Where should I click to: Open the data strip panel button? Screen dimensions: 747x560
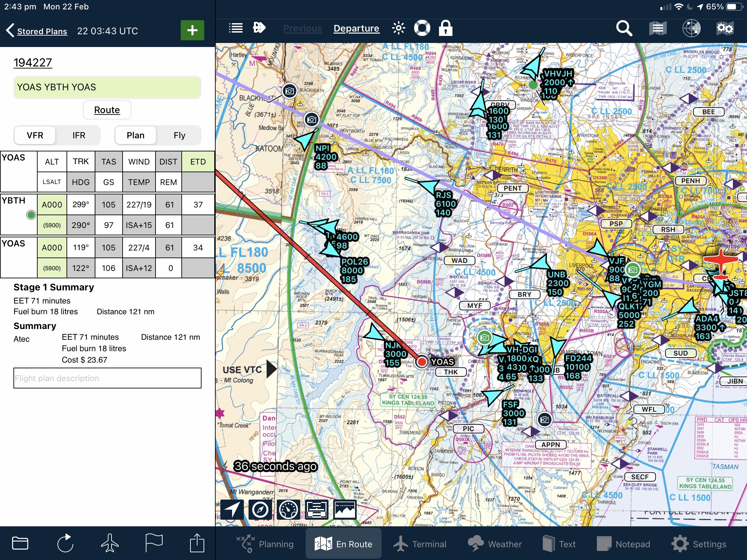[316, 509]
